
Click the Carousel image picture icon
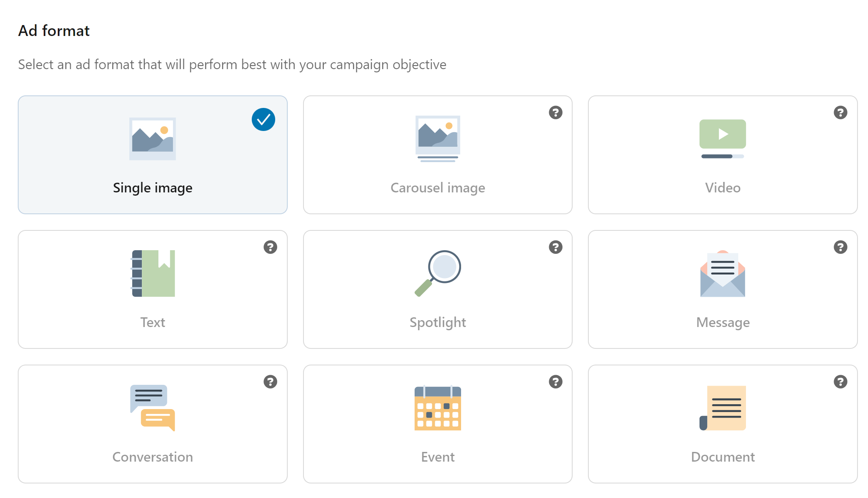coord(438,138)
